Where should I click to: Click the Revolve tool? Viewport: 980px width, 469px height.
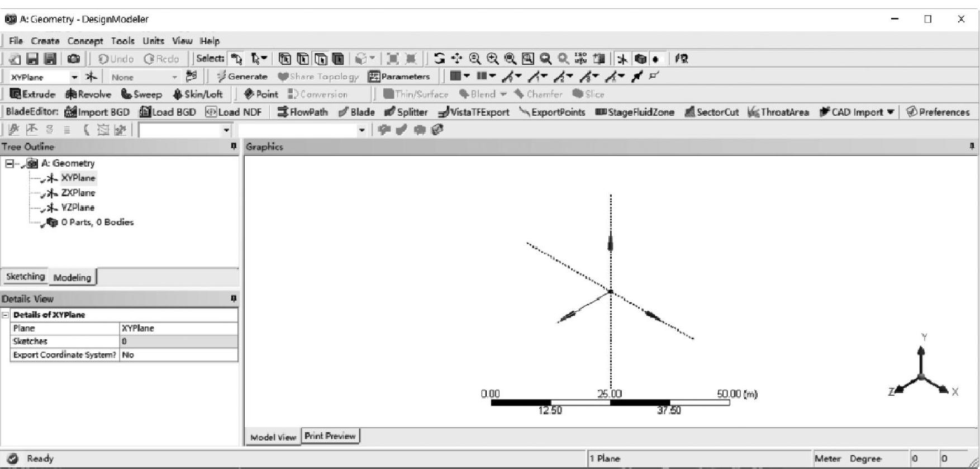[88, 94]
